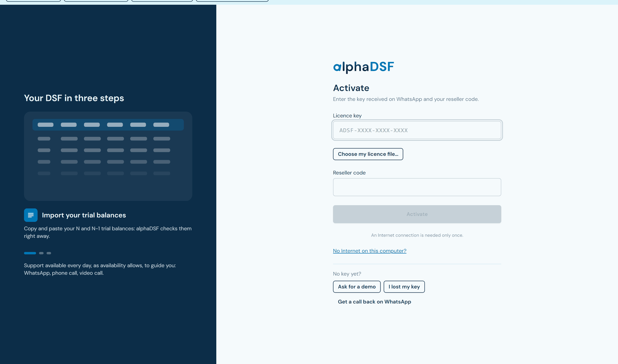
Task: Click the alphaDSF logo
Action: (x=363, y=67)
